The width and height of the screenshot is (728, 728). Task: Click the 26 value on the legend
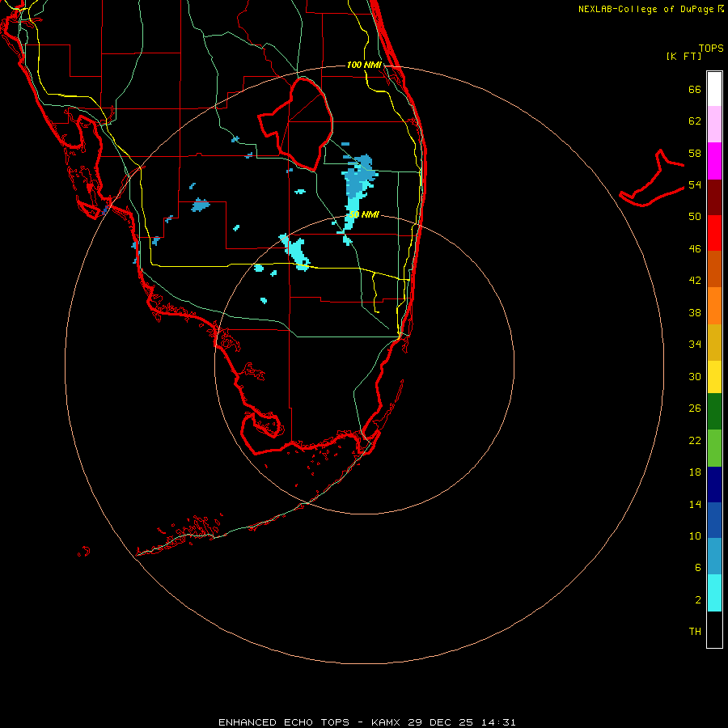[695, 408]
